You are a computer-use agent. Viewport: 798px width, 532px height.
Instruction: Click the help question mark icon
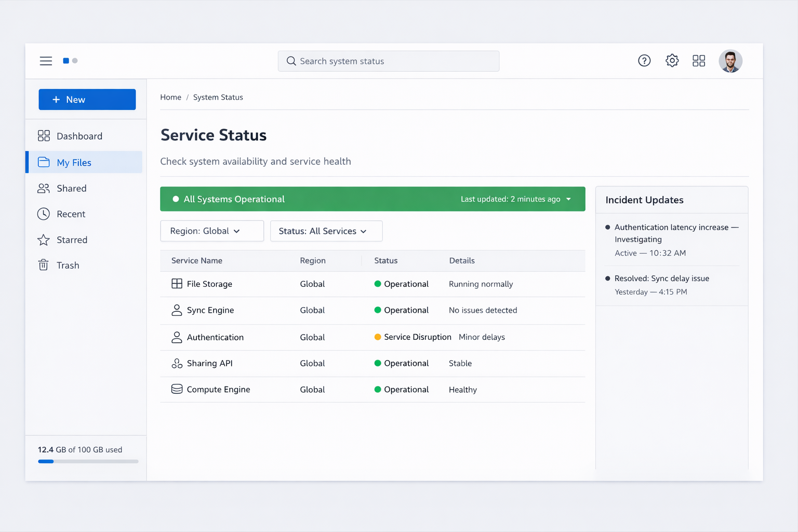[x=644, y=61]
